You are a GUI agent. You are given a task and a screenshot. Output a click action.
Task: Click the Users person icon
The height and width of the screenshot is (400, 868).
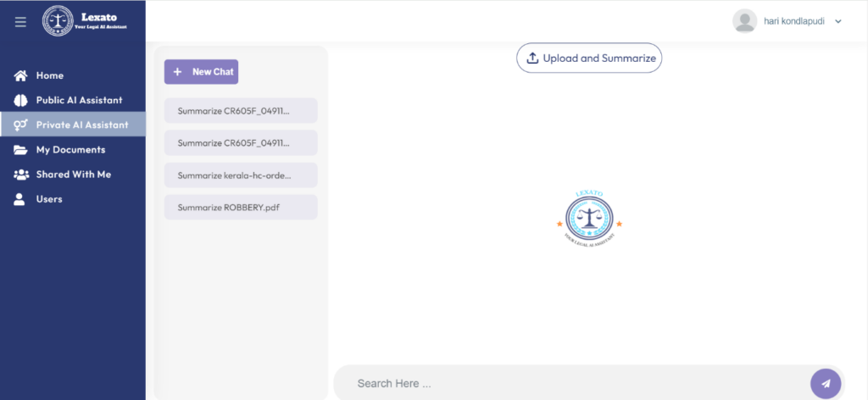[20, 199]
